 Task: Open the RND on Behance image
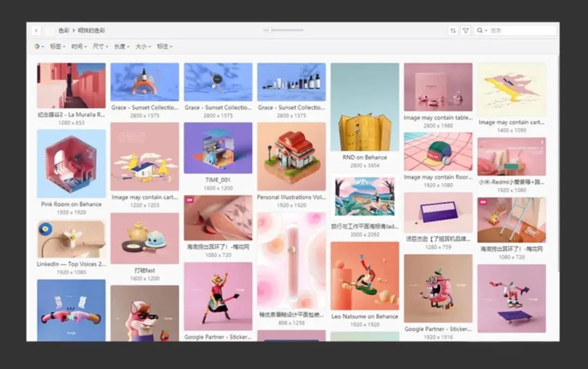pyautogui.click(x=364, y=107)
